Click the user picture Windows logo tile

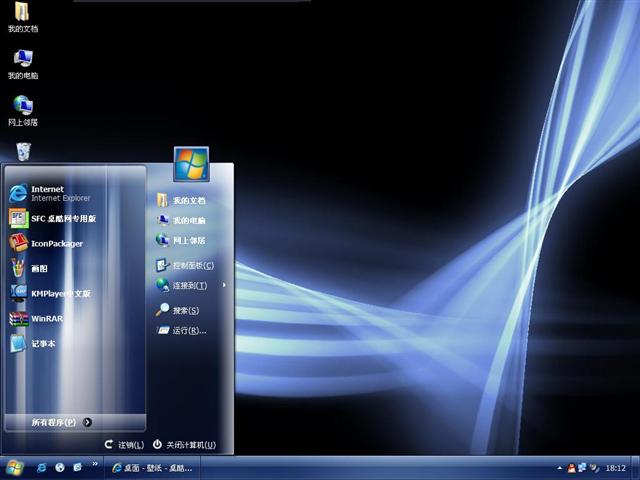point(191,164)
